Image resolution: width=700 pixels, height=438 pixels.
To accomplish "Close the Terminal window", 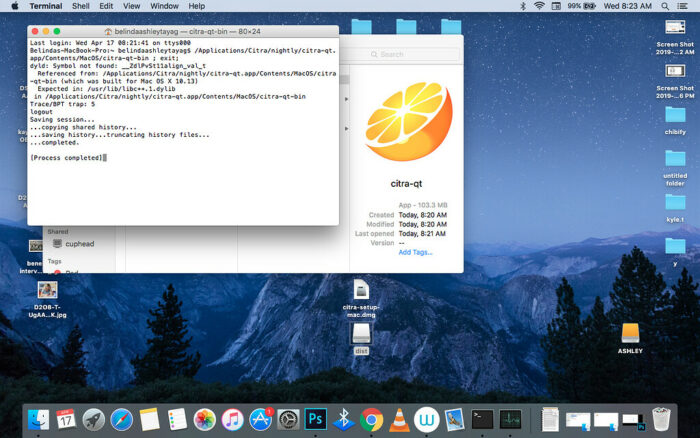I will (x=35, y=31).
